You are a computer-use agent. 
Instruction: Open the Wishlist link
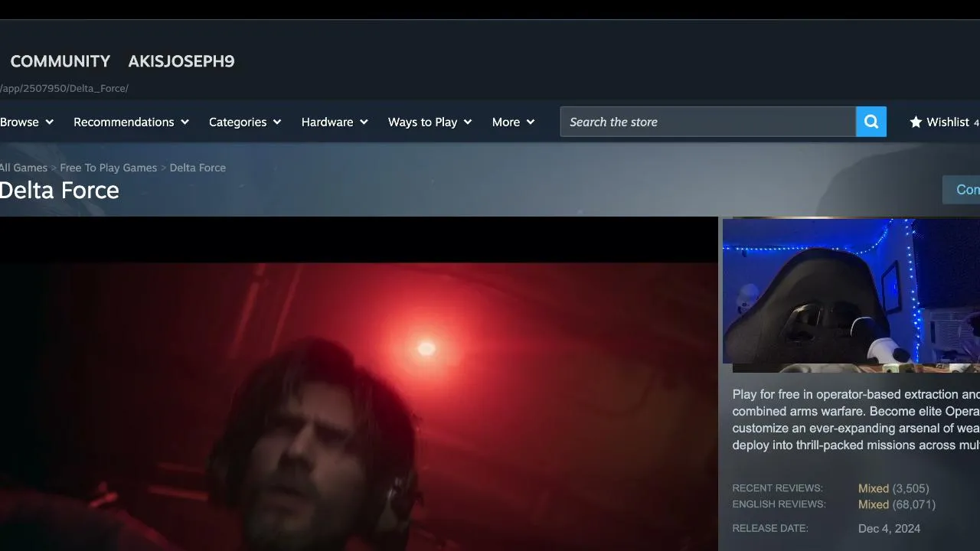(944, 122)
